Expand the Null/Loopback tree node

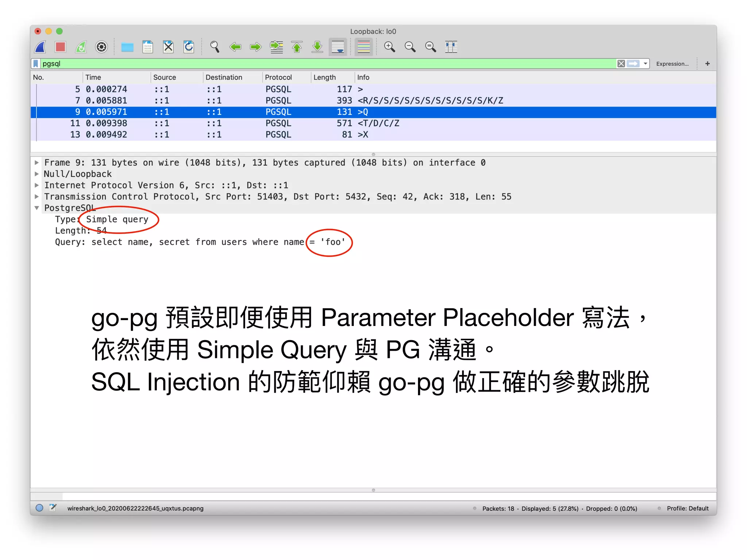coord(36,174)
